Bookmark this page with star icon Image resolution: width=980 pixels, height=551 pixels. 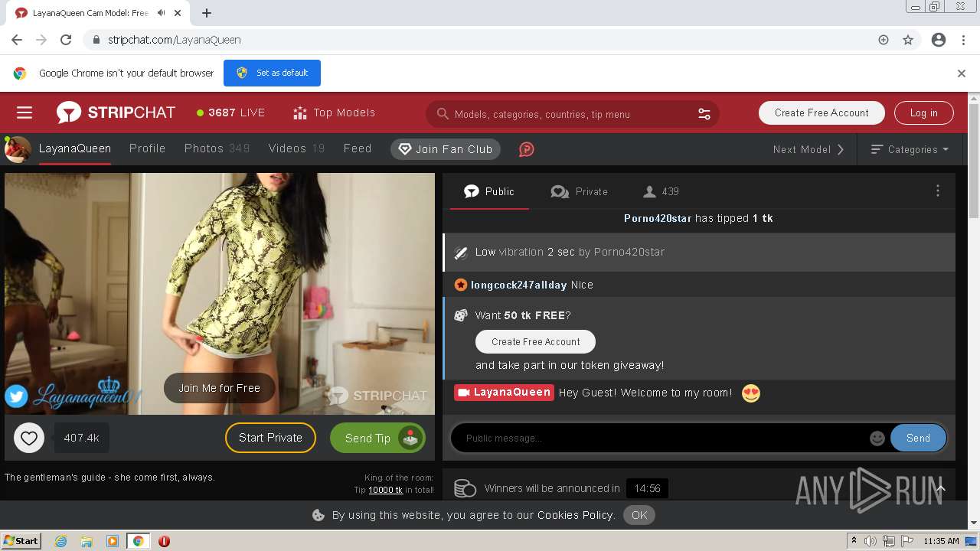[x=908, y=40]
